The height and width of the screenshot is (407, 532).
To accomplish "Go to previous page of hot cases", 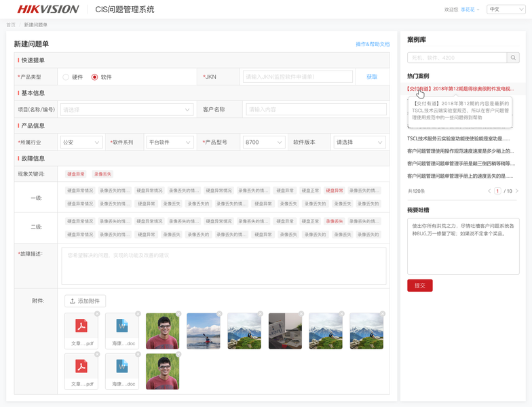I will tap(489, 191).
